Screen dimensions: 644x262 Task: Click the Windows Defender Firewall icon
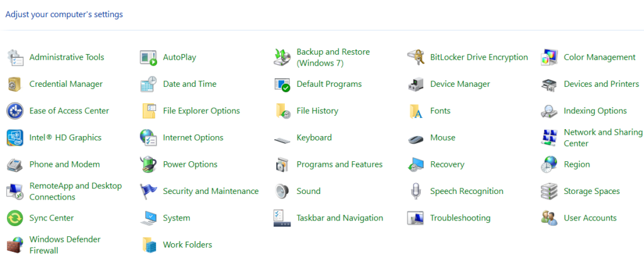15,245
